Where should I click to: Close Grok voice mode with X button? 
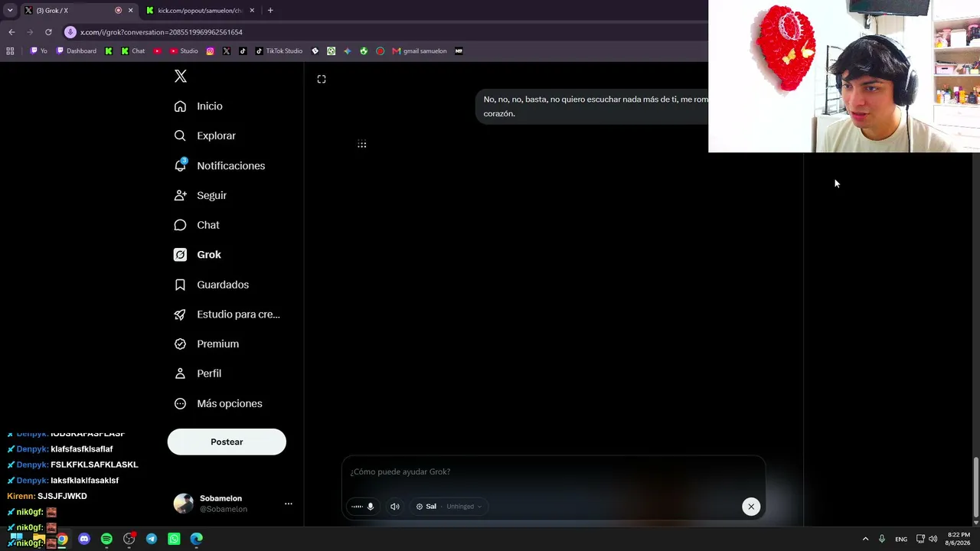tap(751, 507)
